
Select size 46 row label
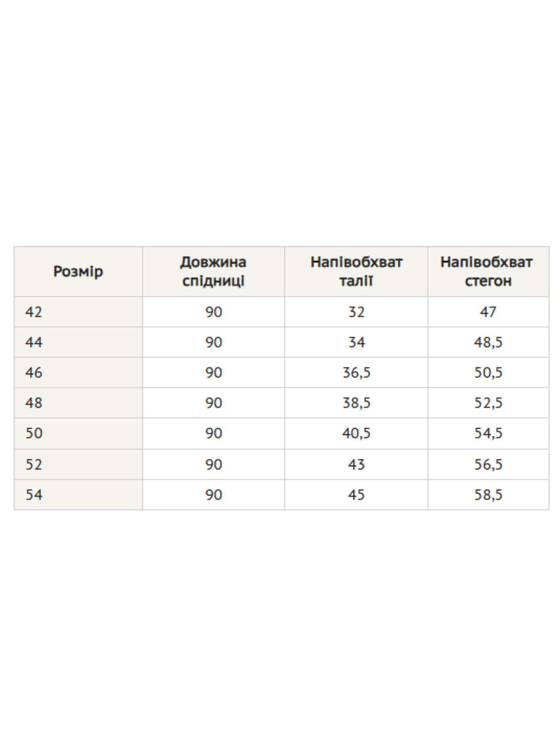(x=34, y=373)
